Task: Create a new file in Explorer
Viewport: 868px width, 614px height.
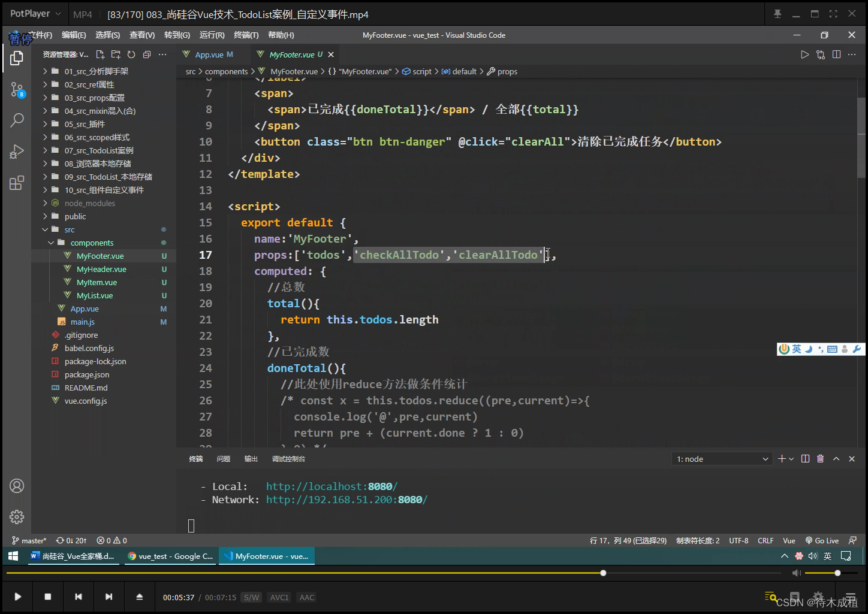Action: tap(100, 55)
